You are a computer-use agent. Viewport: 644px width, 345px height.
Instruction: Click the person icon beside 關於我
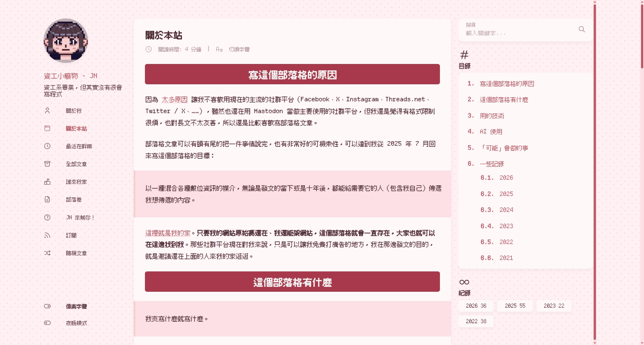pos(47,111)
